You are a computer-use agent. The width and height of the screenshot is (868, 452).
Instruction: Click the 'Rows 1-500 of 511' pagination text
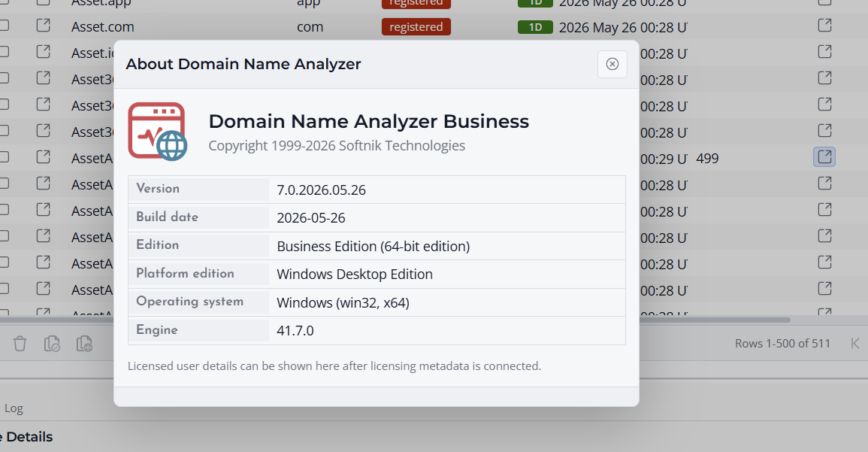tap(782, 344)
